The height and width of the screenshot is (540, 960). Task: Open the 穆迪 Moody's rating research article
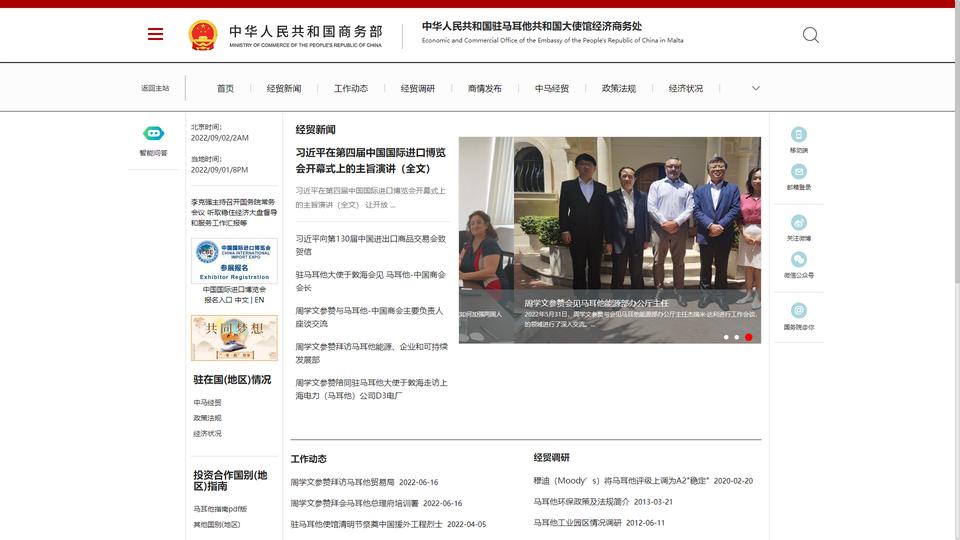point(621,481)
